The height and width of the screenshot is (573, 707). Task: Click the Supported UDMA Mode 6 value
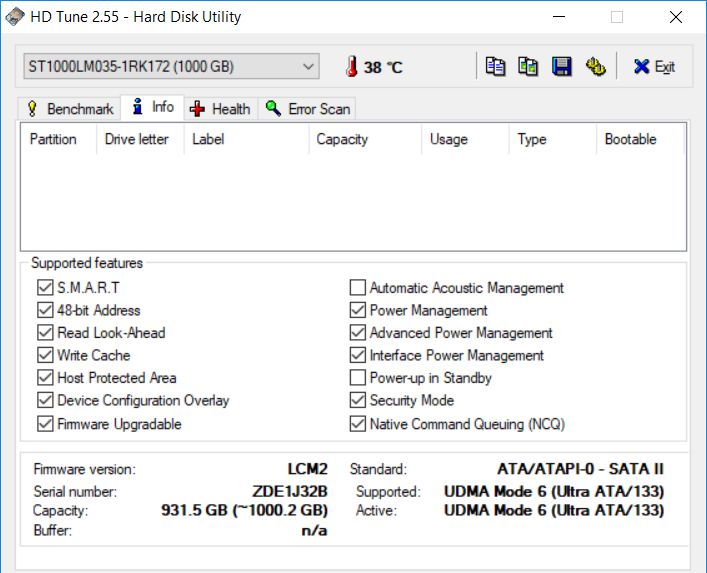(x=554, y=491)
